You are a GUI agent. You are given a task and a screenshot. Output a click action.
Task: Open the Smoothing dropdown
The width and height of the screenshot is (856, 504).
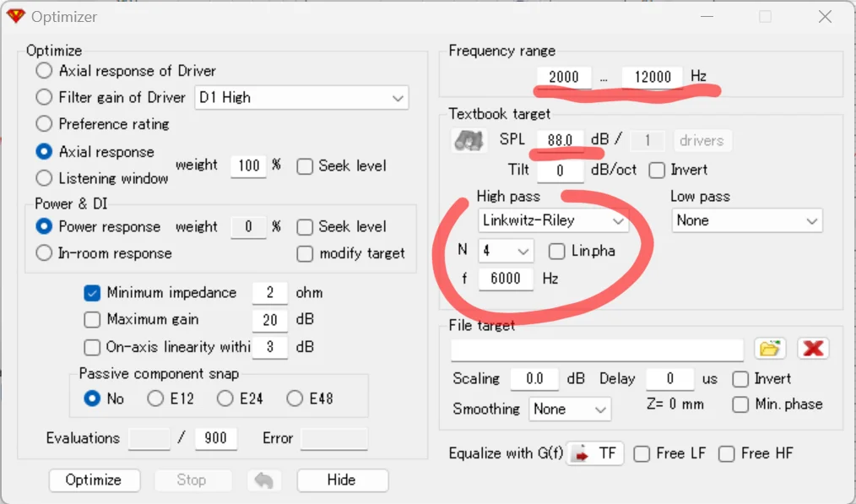click(570, 409)
